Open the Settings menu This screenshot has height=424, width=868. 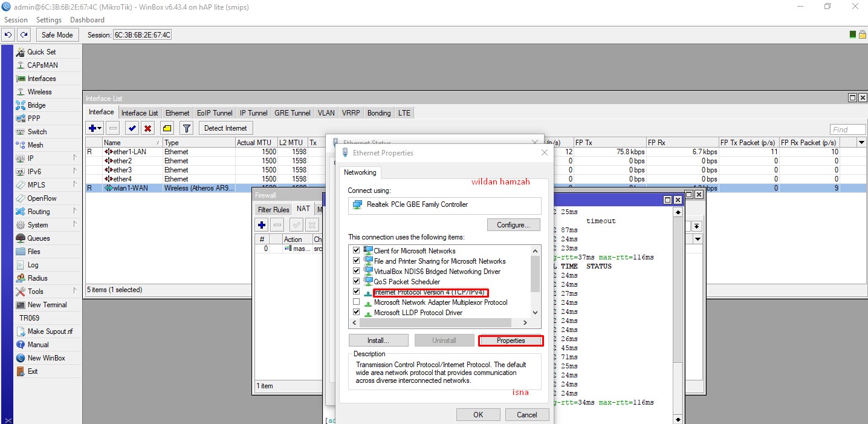pyautogui.click(x=49, y=20)
